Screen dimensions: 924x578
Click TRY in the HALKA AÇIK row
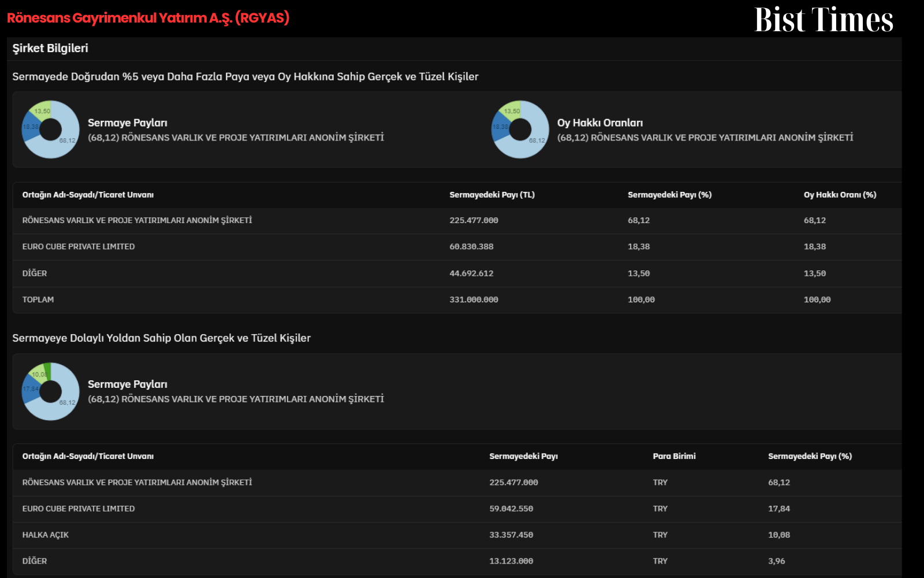660,535
